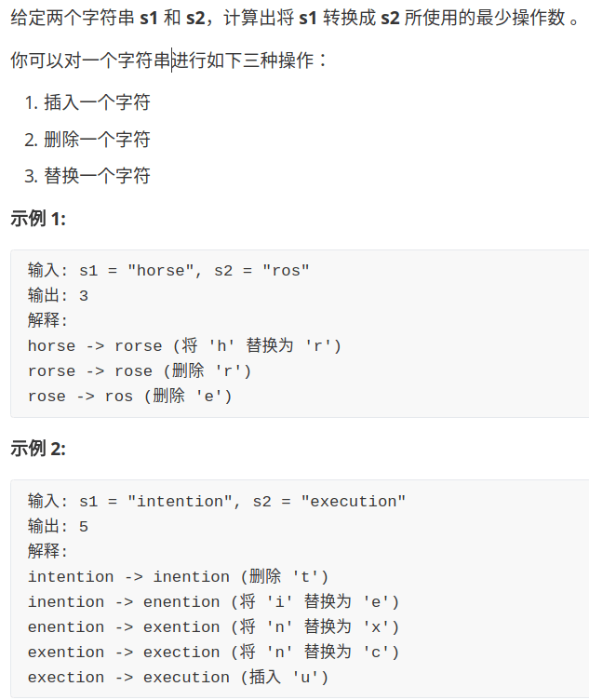Click the "intention -> inention" step line
Image resolution: width=589 pixels, height=700 pixels.
point(179,577)
